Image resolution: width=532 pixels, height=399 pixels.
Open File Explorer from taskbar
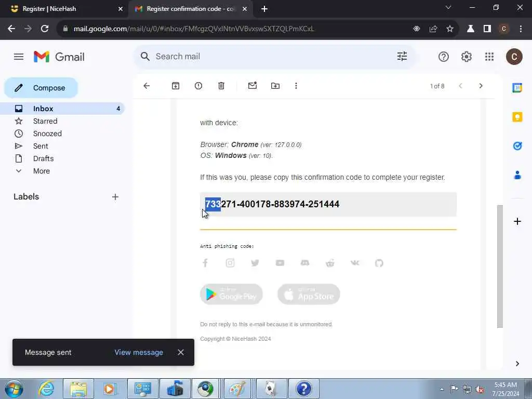78,389
